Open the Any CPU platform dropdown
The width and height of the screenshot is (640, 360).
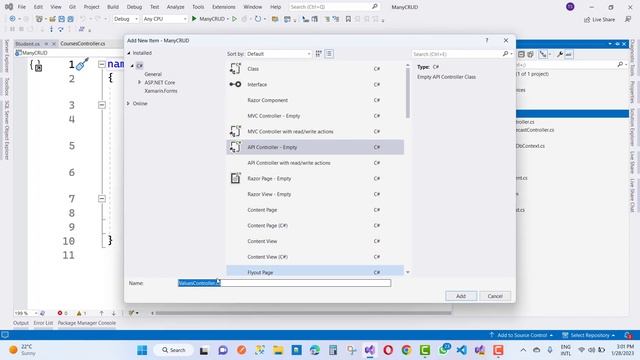click(164, 19)
